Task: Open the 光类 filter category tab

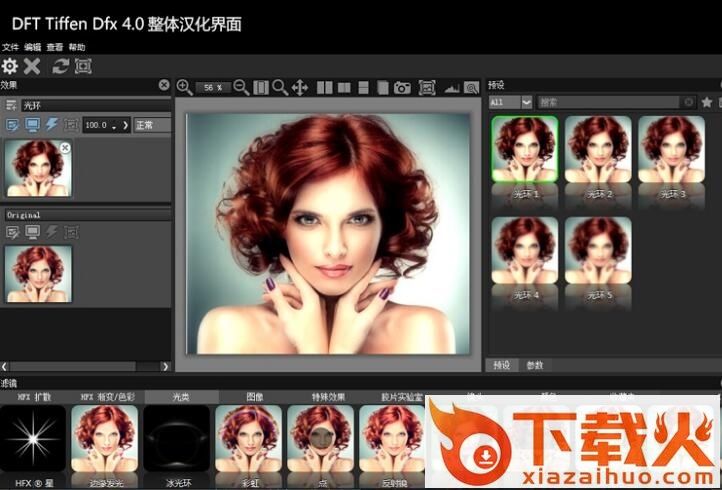Action: [x=181, y=397]
